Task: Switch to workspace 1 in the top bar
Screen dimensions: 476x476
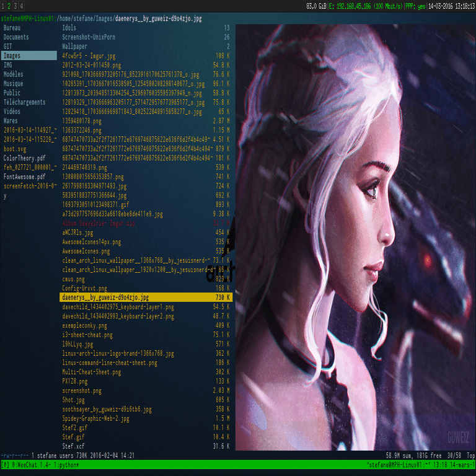Action: [3, 6]
